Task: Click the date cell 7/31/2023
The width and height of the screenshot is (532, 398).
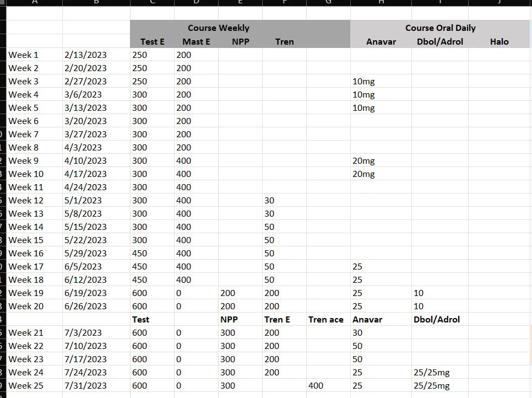Action: pyautogui.click(x=86, y=386)
